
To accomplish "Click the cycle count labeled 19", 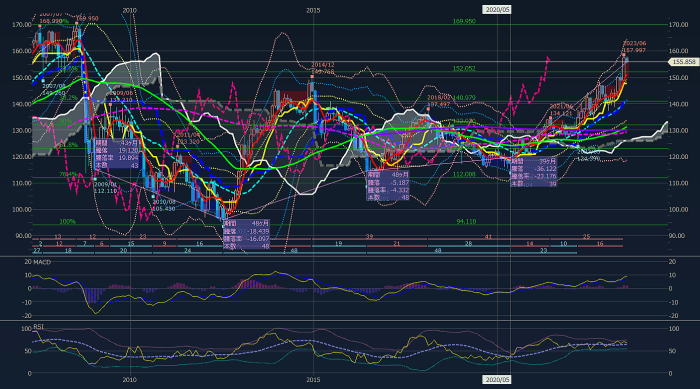I will pyautogui.click(x=338, y=244).
